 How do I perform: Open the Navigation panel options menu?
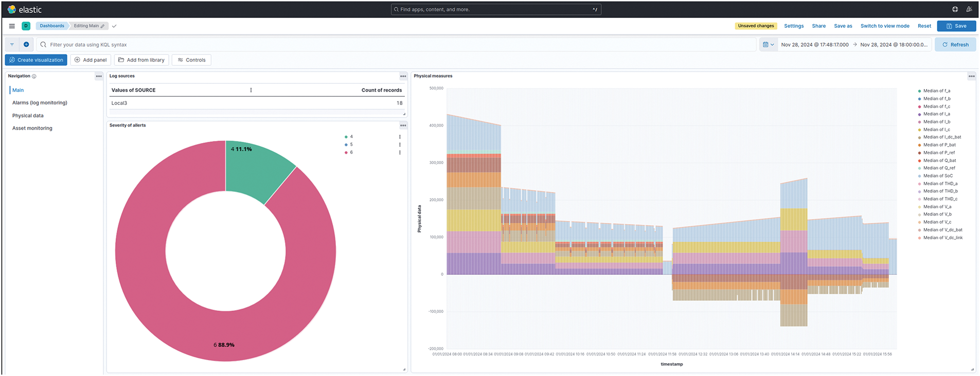pos(99,76)
